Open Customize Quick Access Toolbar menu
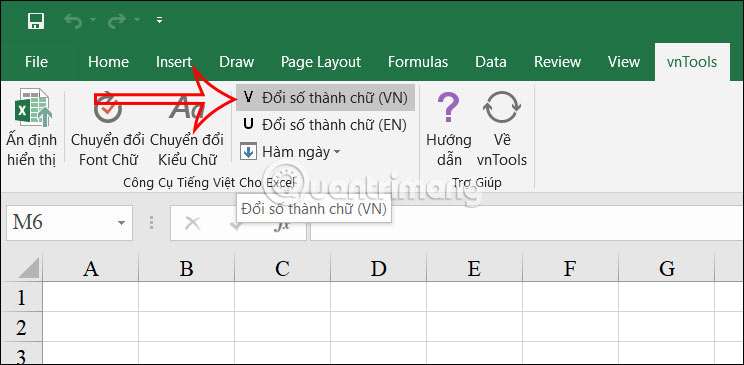Viewport: 744px width, 365px height. 159,20
